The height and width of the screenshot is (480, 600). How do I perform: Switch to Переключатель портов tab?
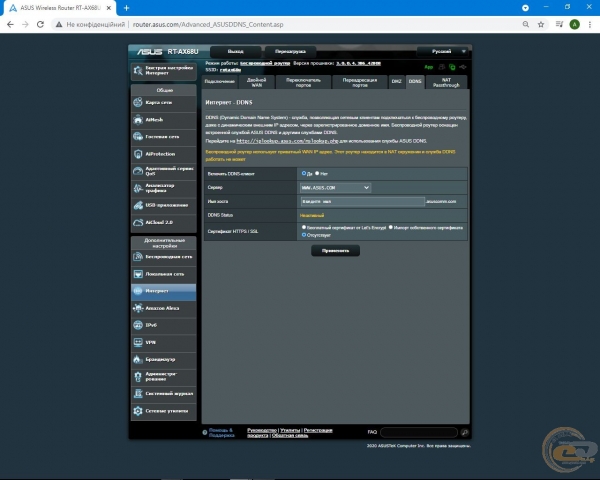(303, 82)
